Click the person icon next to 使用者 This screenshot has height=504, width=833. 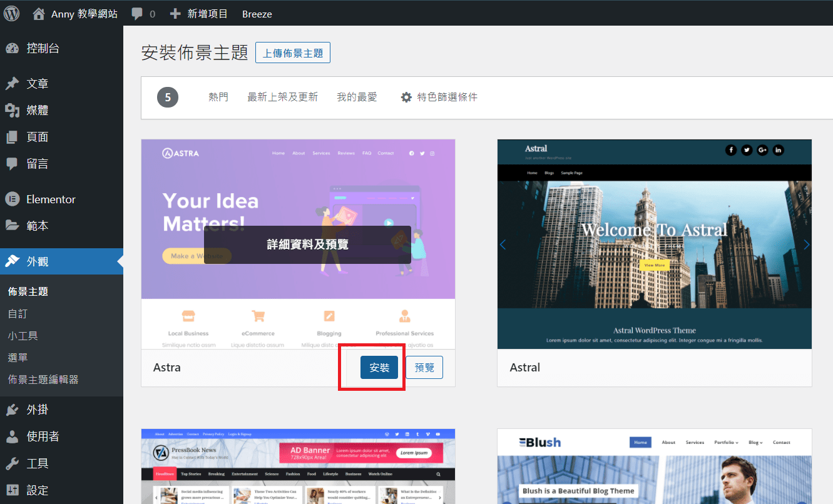pyautogui.click(x=12, y=436)
